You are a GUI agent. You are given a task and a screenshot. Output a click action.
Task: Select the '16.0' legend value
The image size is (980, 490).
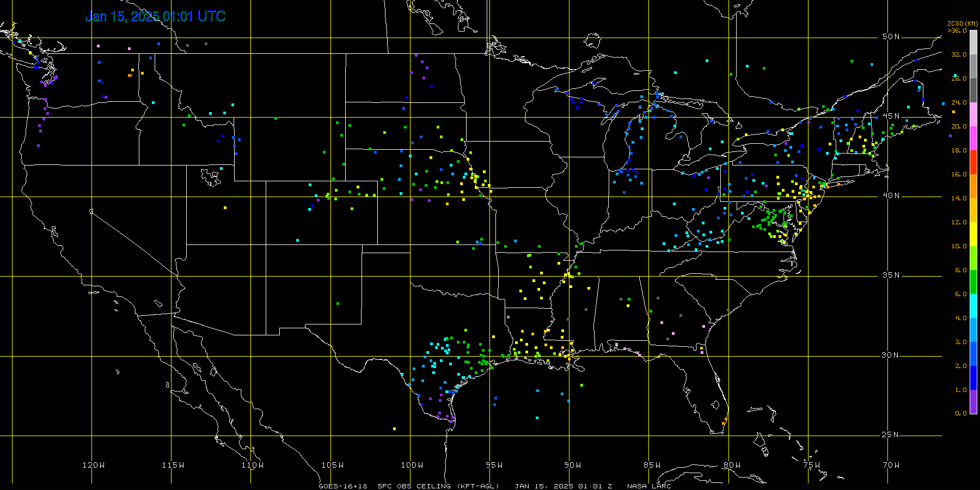pyautogui.click(x=959, y=174)
